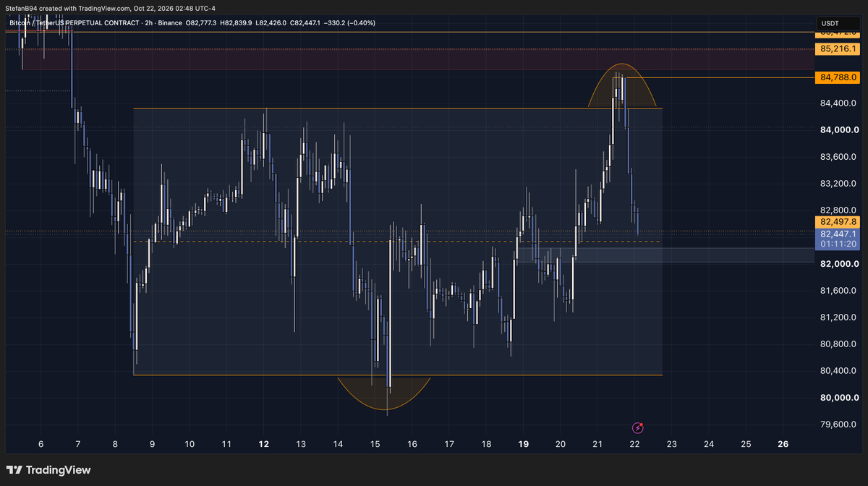Image resolution: width=868 pixels, height=486 pixels.
Task: Click date 11 on the time axis
Action: click(x=226, y=444)
